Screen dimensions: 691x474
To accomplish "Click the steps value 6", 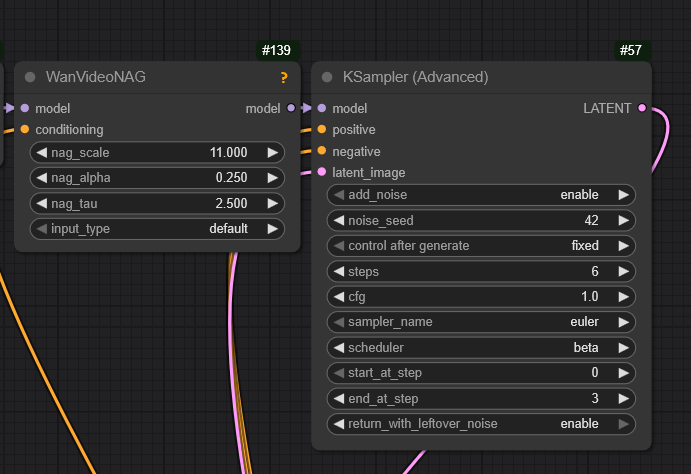I will 595,271.
